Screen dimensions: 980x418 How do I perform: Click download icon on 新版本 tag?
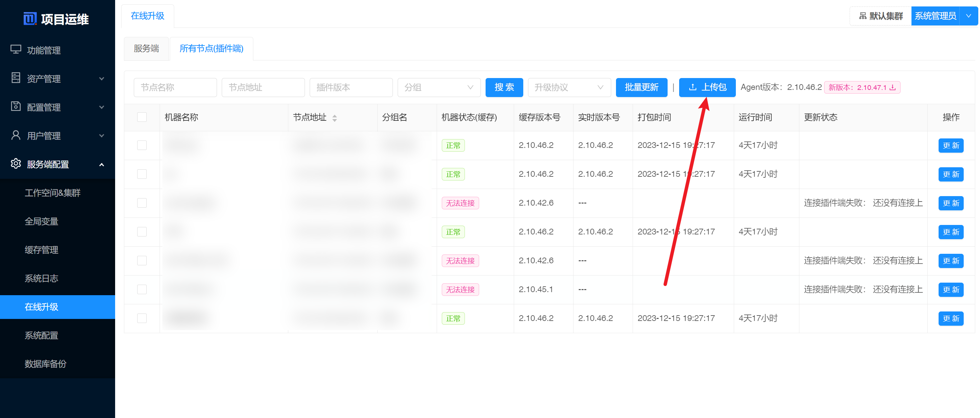[x=892, y=88]
